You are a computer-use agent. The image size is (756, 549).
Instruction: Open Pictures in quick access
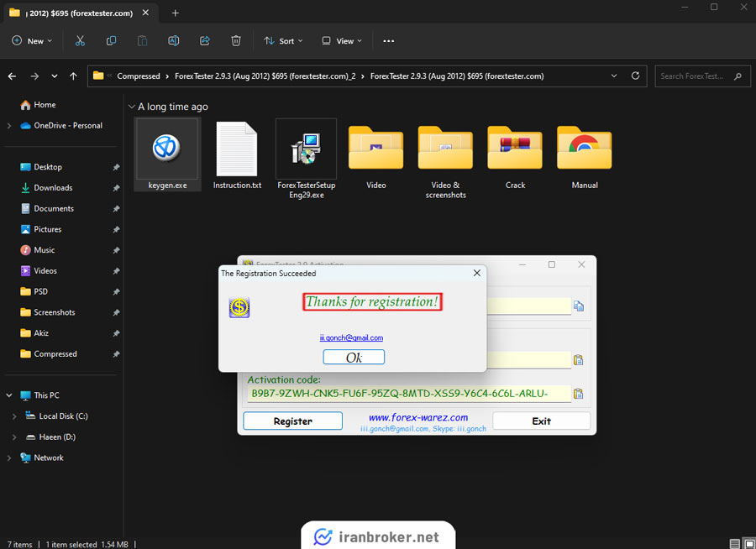[x=41, y=229]
